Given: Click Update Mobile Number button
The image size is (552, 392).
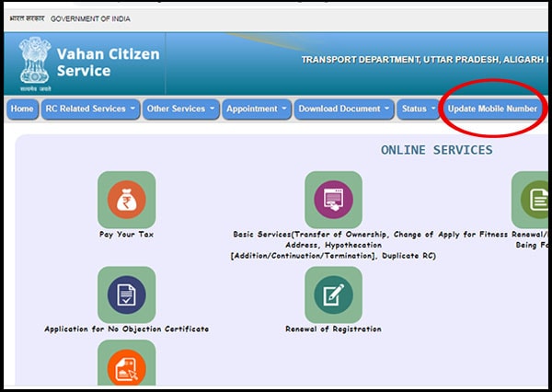Looking at the screenshot, I should (x=492, y=109).
